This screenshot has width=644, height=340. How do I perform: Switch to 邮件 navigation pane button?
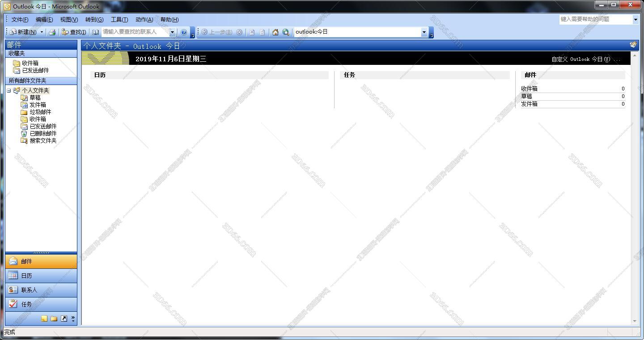click(41, 261)
